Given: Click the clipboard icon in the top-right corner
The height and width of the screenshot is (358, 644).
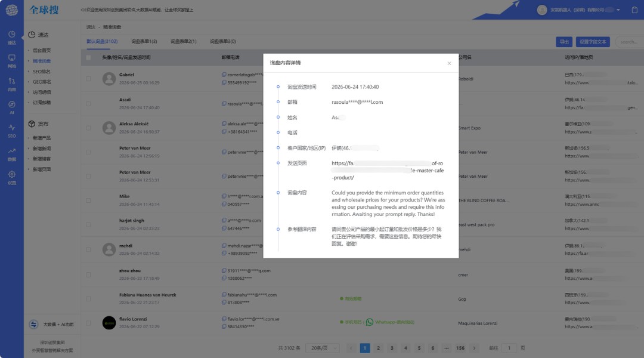Looking at the screenshot, I should point(634,10).
